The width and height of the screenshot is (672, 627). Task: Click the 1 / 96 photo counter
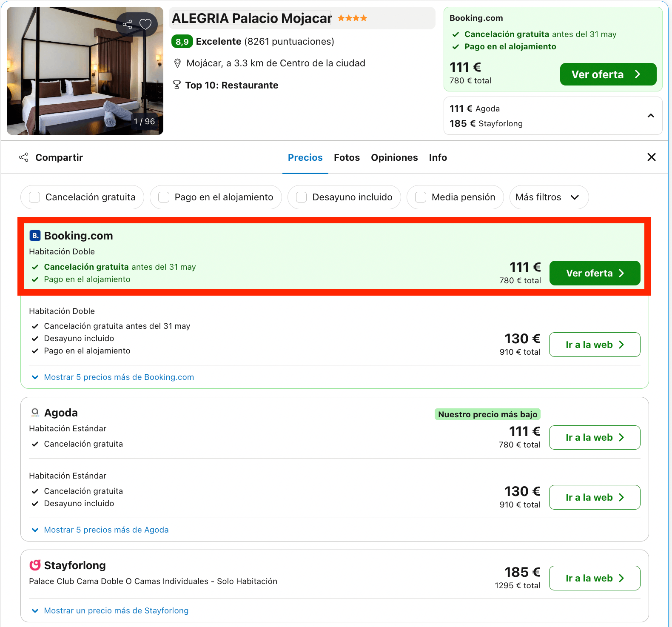click(144, 122)
